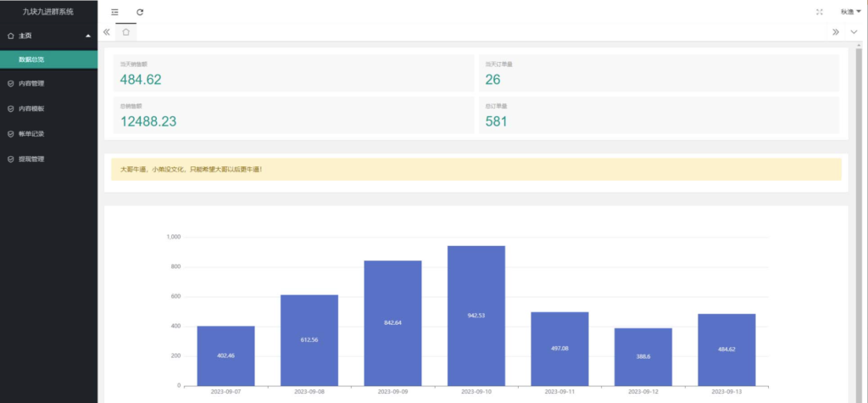Select 数据总览 in the sidebar
The image size is (868, 403).
tap(31, 59)
